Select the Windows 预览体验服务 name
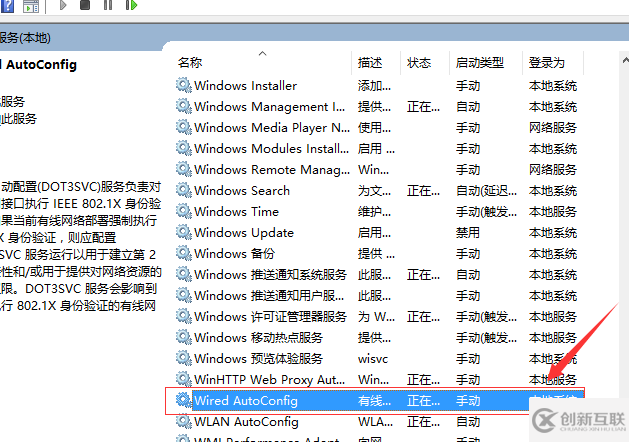The width and height of the screenshot is (629, 442). click(x=258, y=359)
